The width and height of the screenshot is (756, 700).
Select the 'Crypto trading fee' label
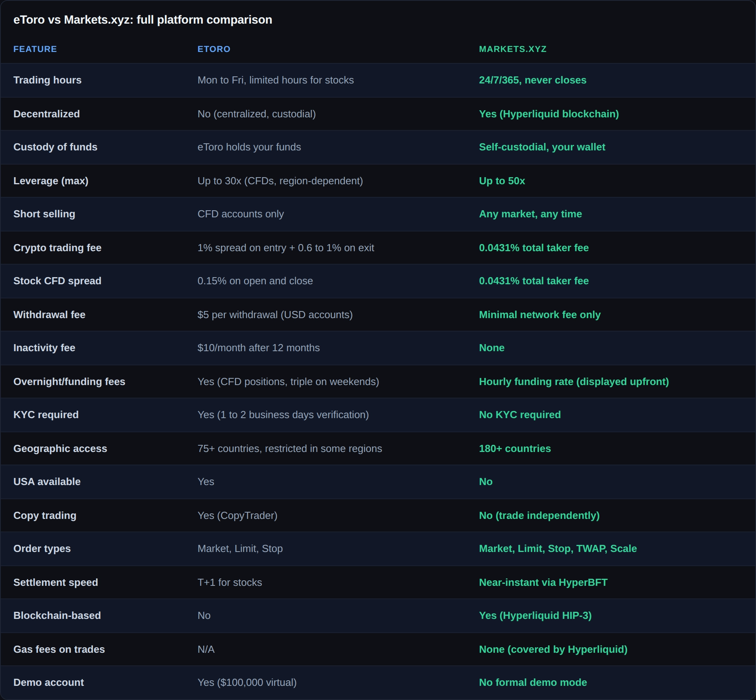(57, 248)
